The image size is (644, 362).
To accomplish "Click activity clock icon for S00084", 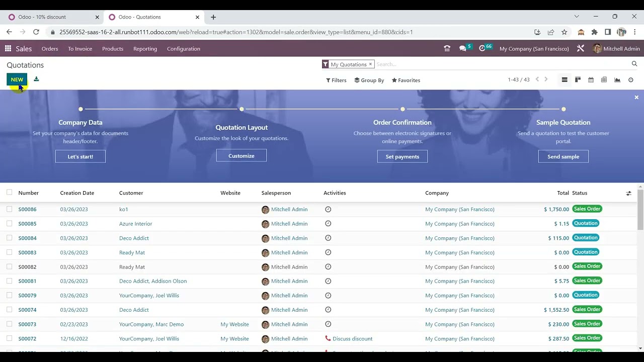I will coord(328,238).
